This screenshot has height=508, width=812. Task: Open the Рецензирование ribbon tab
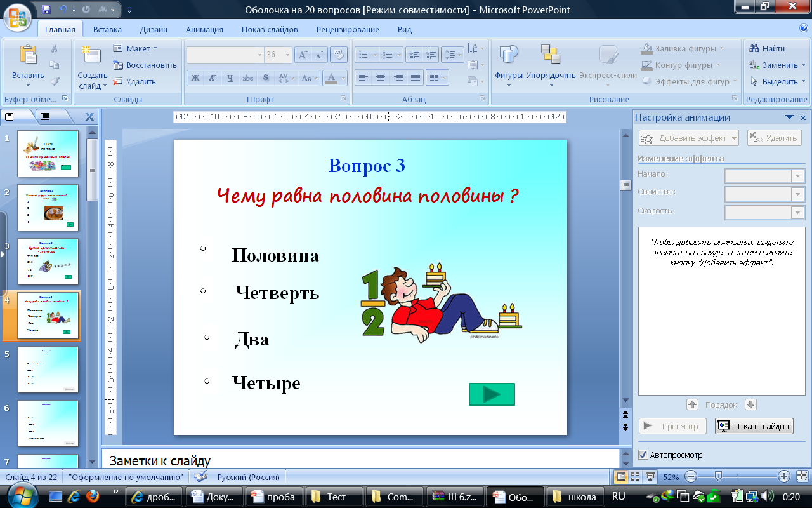pos(348,29)
